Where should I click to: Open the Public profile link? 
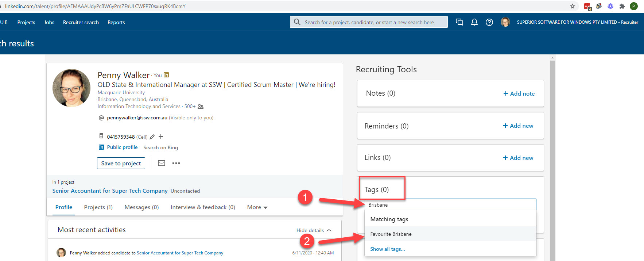[x=122, y=147]
